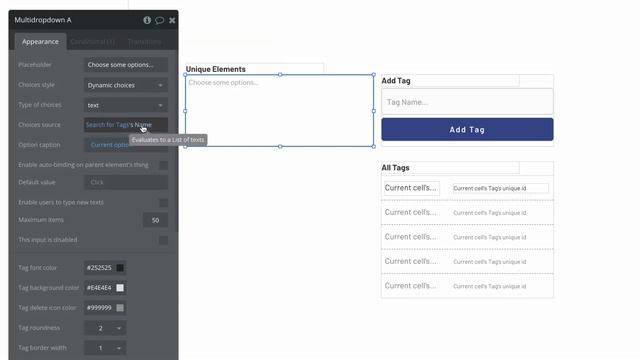Image resolution: width=640 pixels, height=360 pixels.
Task: Edit Tag delete icon color hex value
Action: pos(99,308)
